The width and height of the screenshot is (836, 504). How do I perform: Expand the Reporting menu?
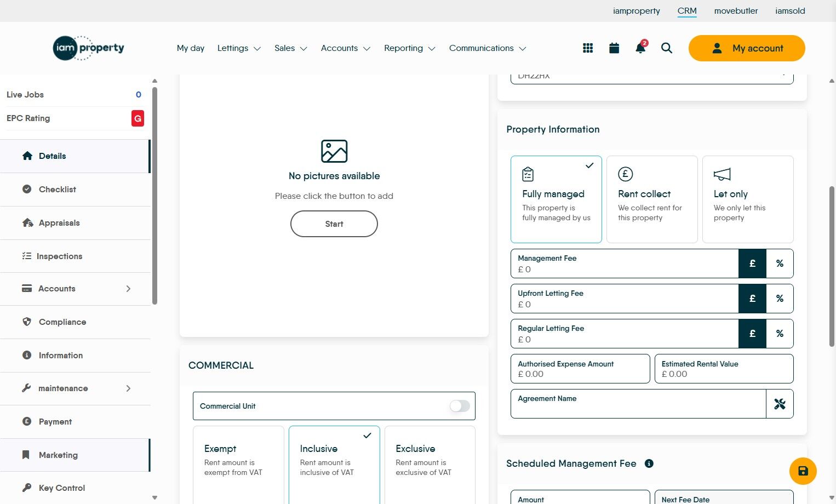[410, 48]
